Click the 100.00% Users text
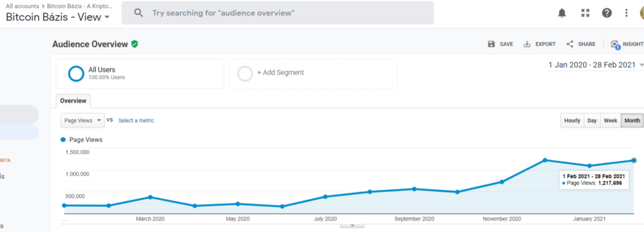The image size is (644, 232). coord(106,77)
